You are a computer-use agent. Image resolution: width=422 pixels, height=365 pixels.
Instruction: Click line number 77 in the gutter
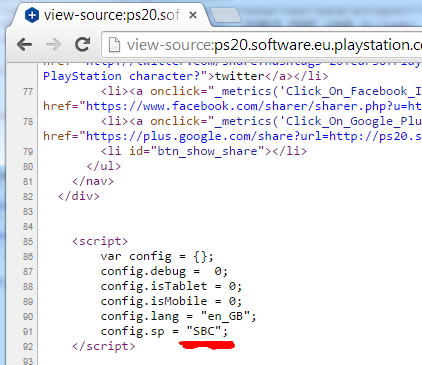pyautogui.click(x=28, y=92)
